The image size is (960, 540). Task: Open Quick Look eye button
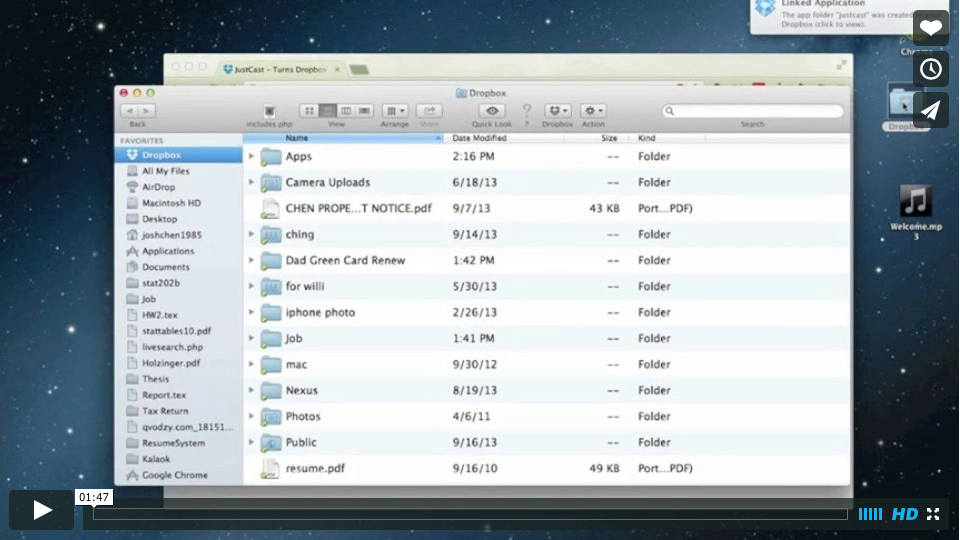click(492, 111)
